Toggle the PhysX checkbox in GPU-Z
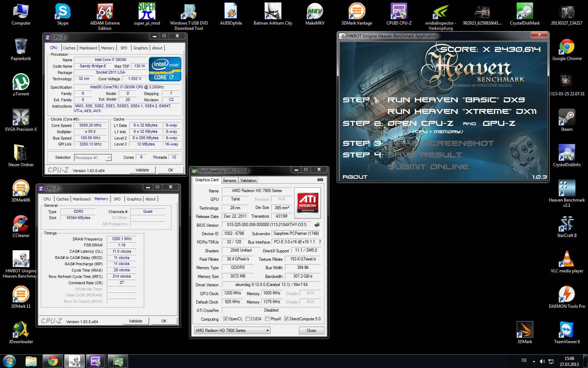588x368 pixels. click(267, 319)
